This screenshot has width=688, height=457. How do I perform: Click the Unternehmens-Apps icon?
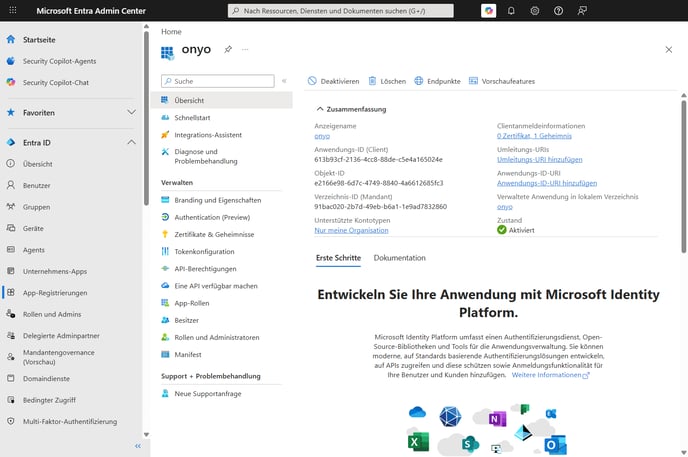11,271
